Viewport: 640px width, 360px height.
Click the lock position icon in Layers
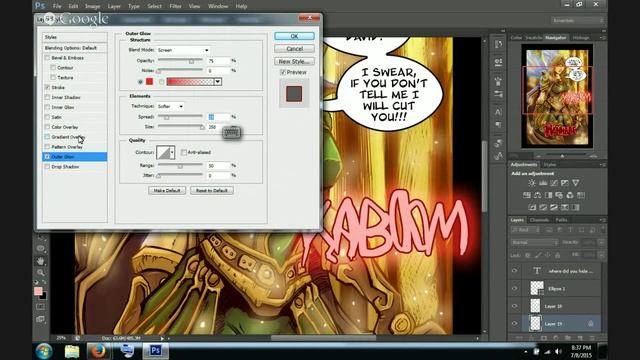pyautogui.click(x=548, y=255)
